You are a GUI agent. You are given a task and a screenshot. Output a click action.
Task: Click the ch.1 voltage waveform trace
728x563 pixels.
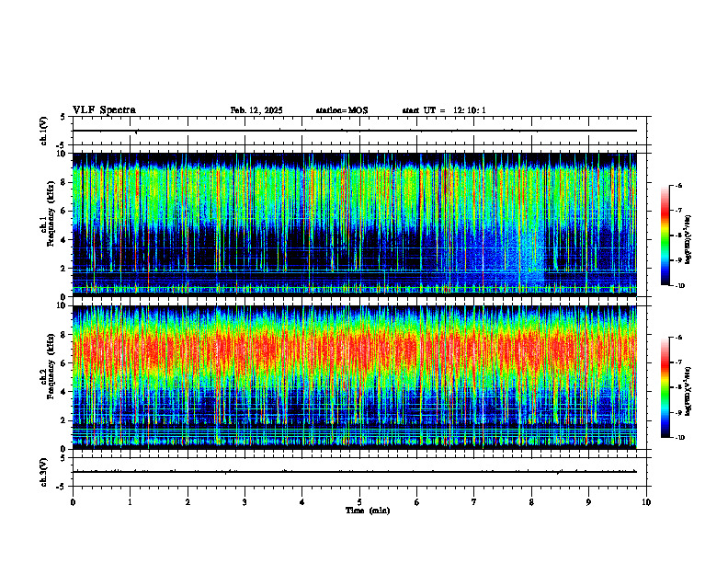click(x=355, y=131)
